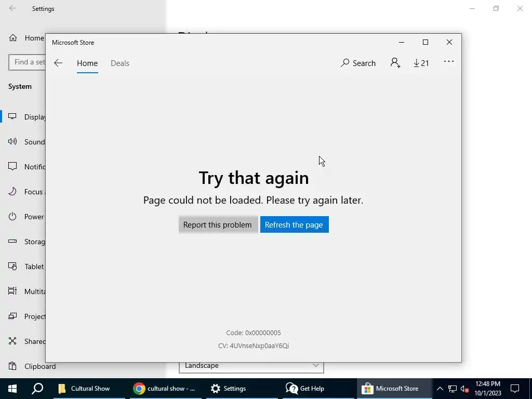
Task: Switch to Get Help taskbar item
Action: [318, 389]
